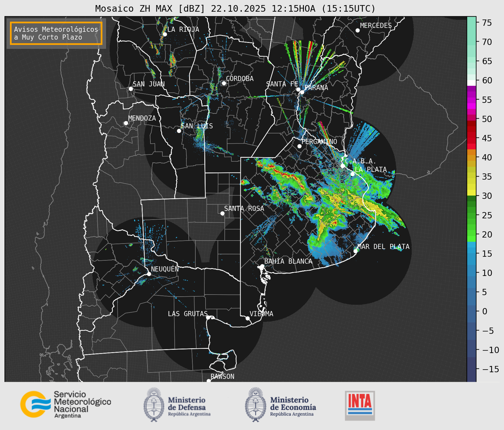Click the Bahía Blanca city label
The height and width of the screenshot is (430, 504).
(x=288, y=261)
